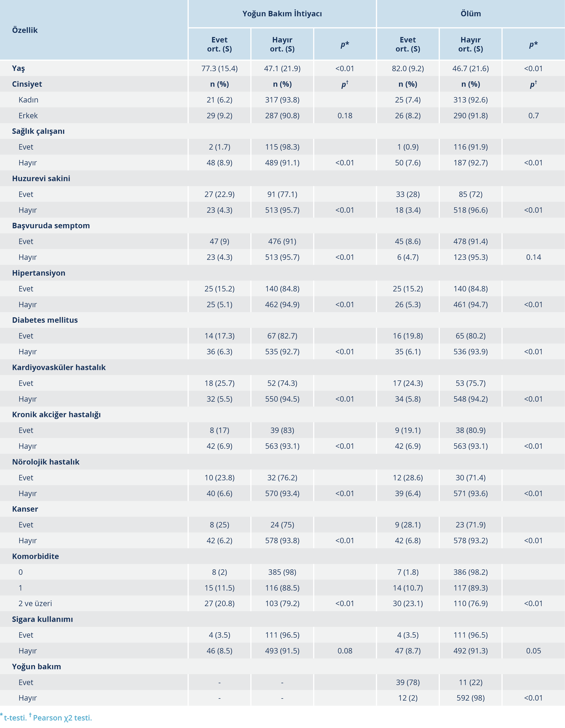Click the Nörolojik hastalık section heading

(46, 462)
